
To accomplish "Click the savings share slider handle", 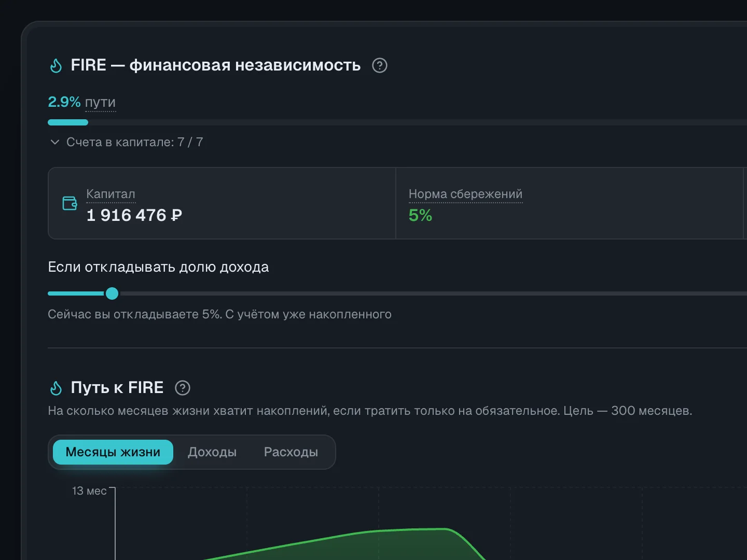I will (112, 293).
